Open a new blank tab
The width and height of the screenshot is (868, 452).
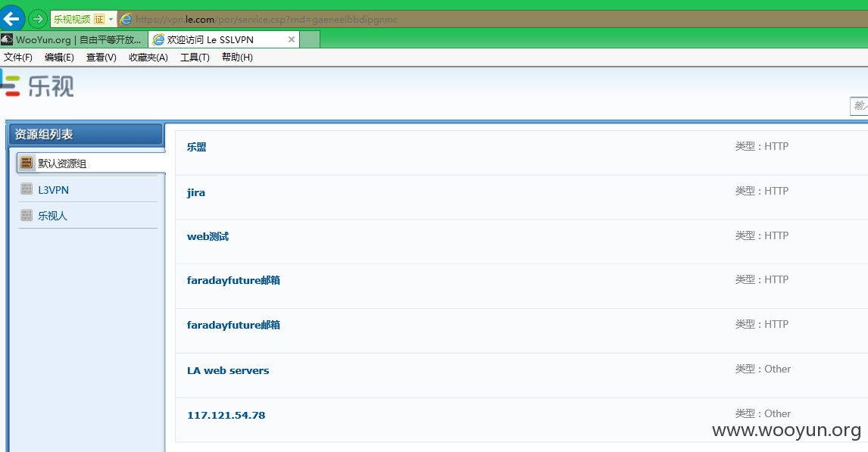(310, 40)
